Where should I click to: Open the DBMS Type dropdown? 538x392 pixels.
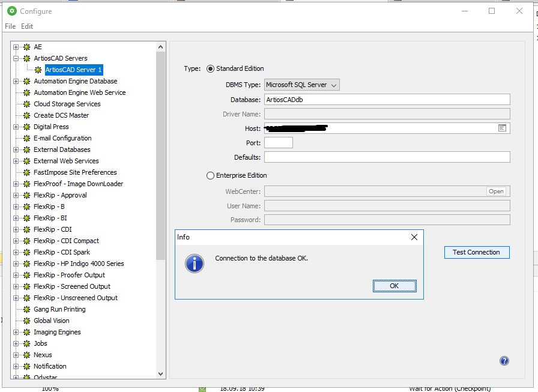[302, 85]
